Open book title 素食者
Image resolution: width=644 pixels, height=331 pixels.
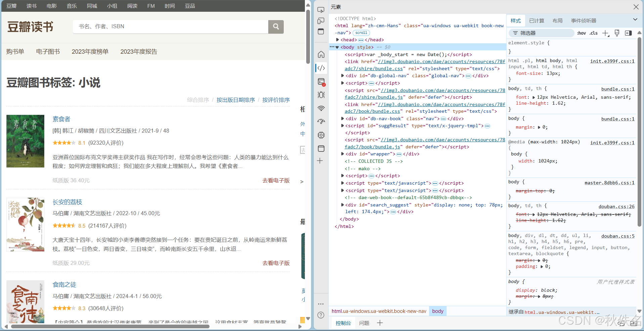(x=61, y=119)
